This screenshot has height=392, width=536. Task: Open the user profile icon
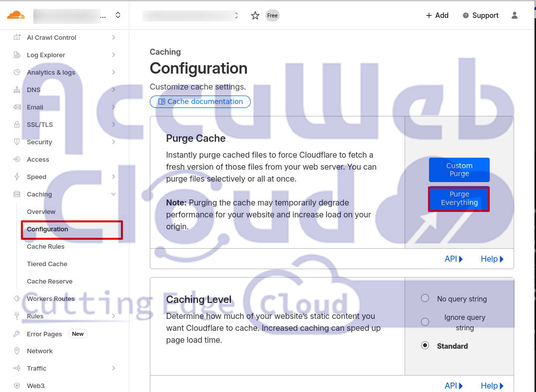pos(515,15)
